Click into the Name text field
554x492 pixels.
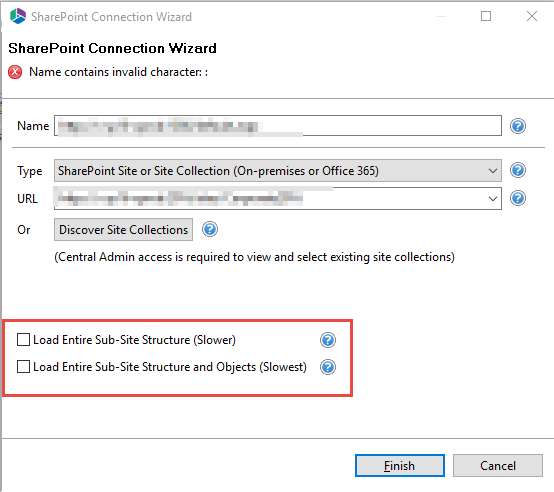[x=278, y=126]
